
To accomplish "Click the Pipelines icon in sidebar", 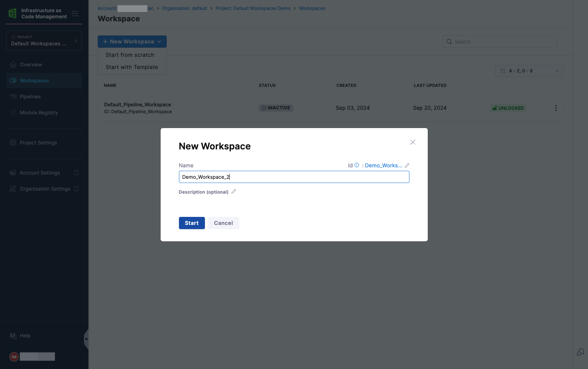I will (13, 96).
